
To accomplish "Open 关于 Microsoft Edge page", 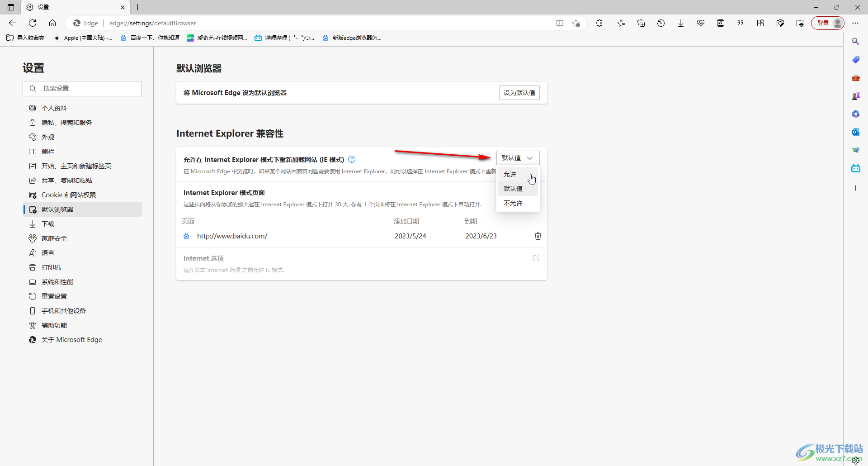I will (x=82, y=340).
